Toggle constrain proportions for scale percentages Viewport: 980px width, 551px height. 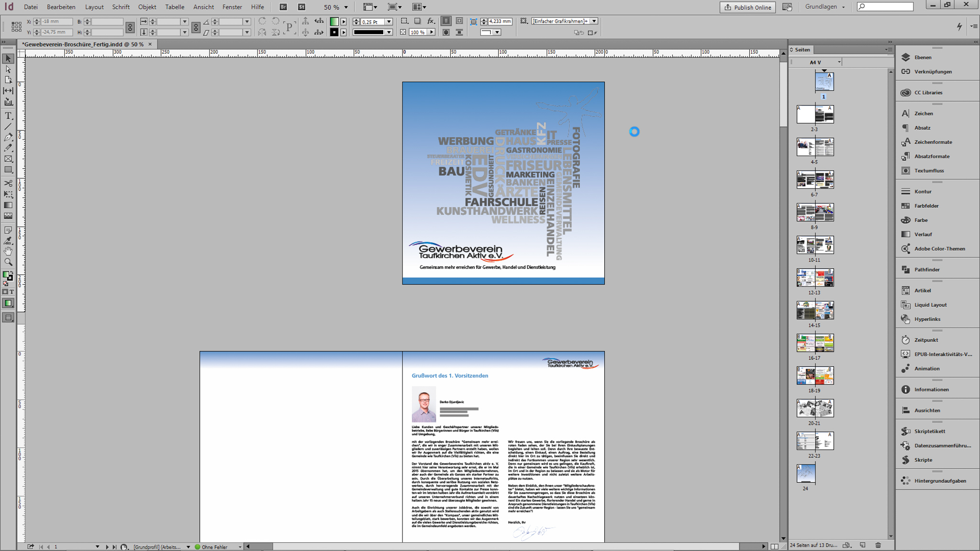(x=196, y=27)
